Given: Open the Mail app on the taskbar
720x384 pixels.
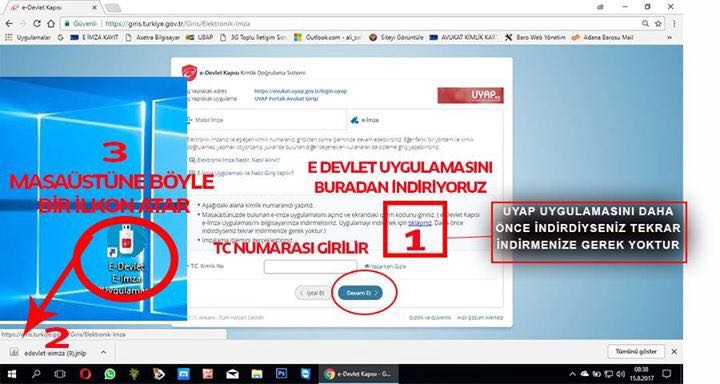Looking at the screenshot, I should coord(232,374).
